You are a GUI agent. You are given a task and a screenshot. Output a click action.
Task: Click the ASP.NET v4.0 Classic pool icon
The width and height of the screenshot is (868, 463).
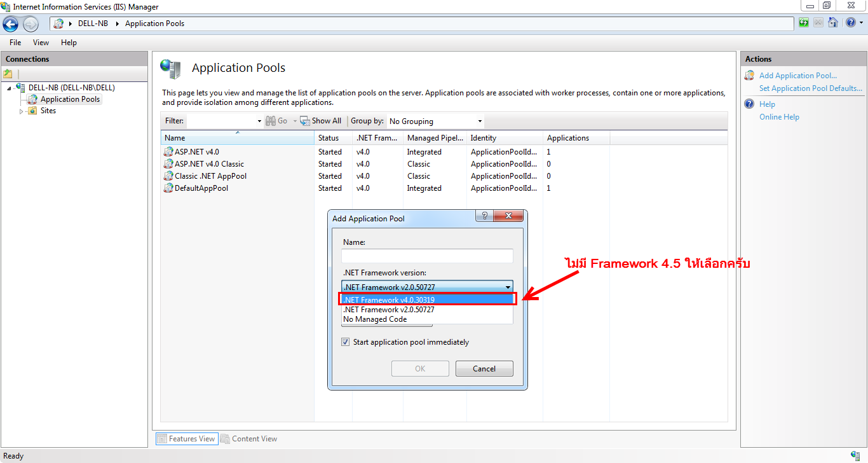click(x=168, y=164)
